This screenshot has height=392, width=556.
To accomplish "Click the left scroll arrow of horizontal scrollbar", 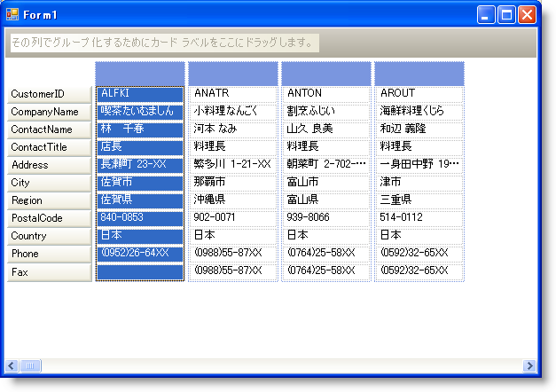I will click(x=12, y=365).
